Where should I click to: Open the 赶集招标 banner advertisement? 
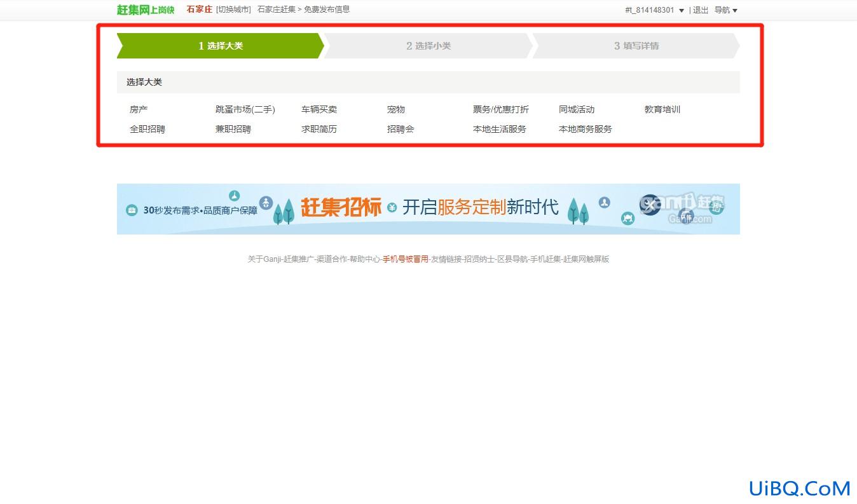click(x=428, y=209)
